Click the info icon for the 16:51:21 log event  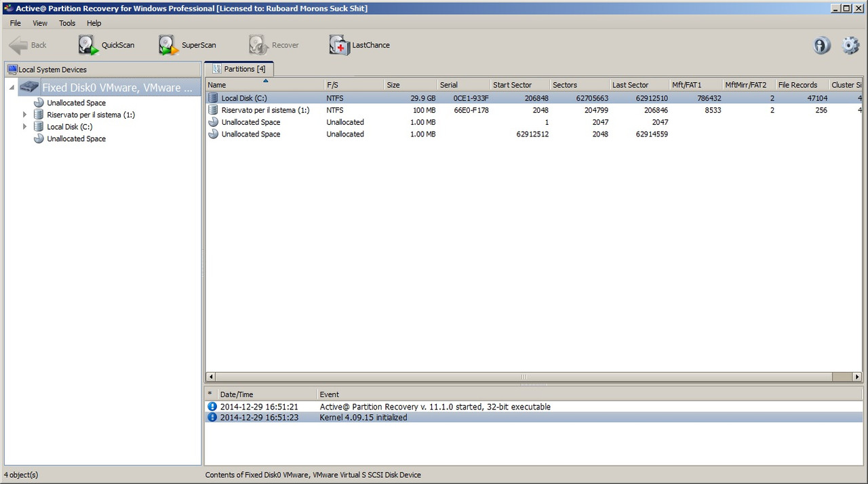click(212, 407)
